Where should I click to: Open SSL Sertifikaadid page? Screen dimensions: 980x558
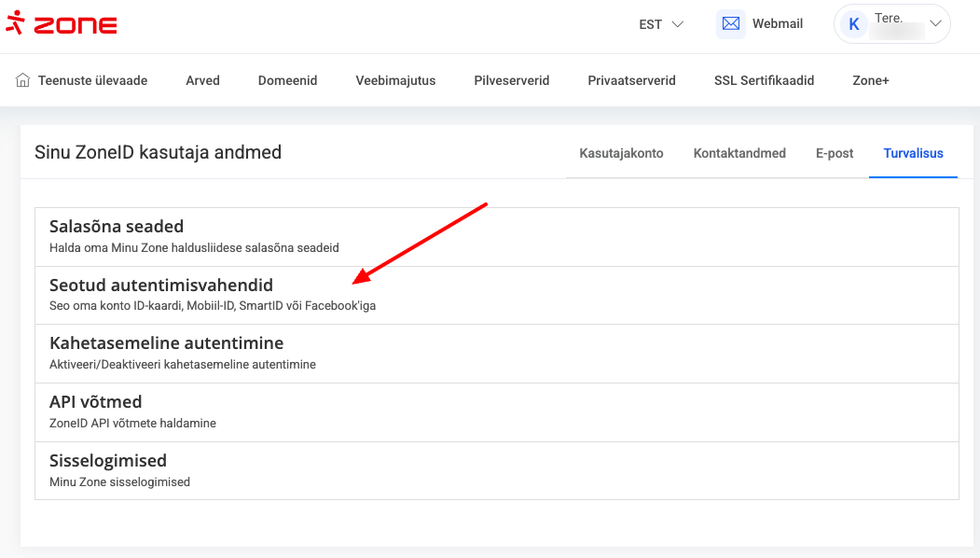(x=764, y=80)
